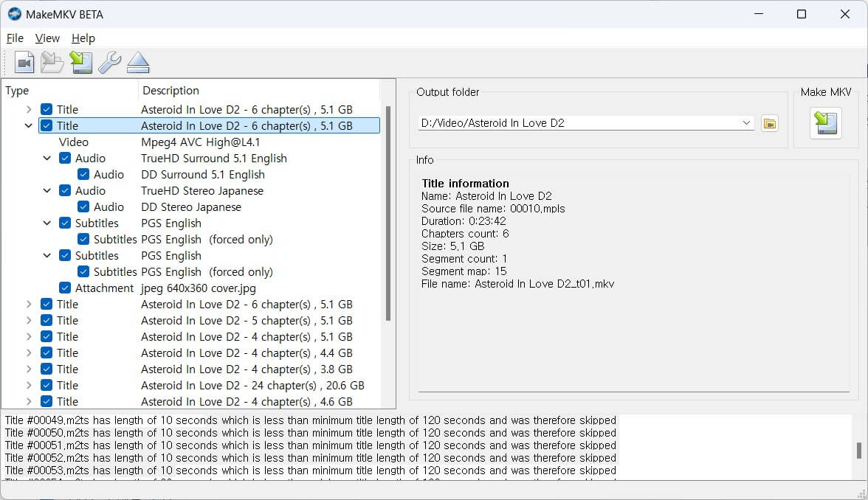The width and height of the screenshot is (868, 500).
Task: Collapse the TrueHD Stereo Japanese audio node
Action: coord(47,191)
